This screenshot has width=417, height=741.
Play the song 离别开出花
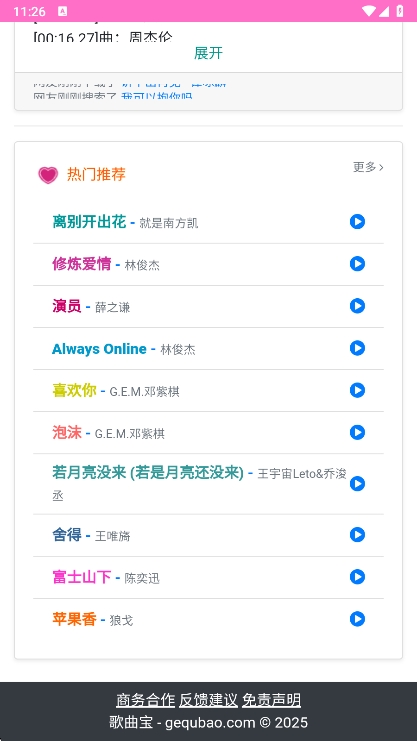(357, 222)
